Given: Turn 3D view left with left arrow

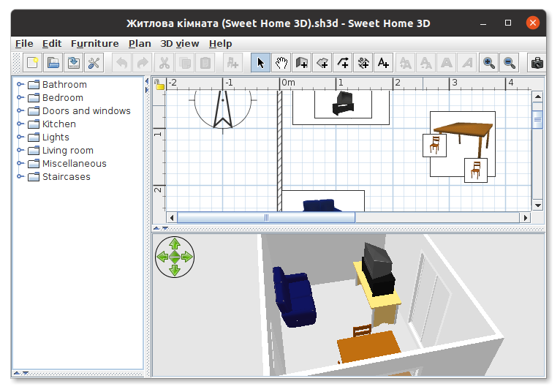Looking at the screenshot, I should [162, 257].
